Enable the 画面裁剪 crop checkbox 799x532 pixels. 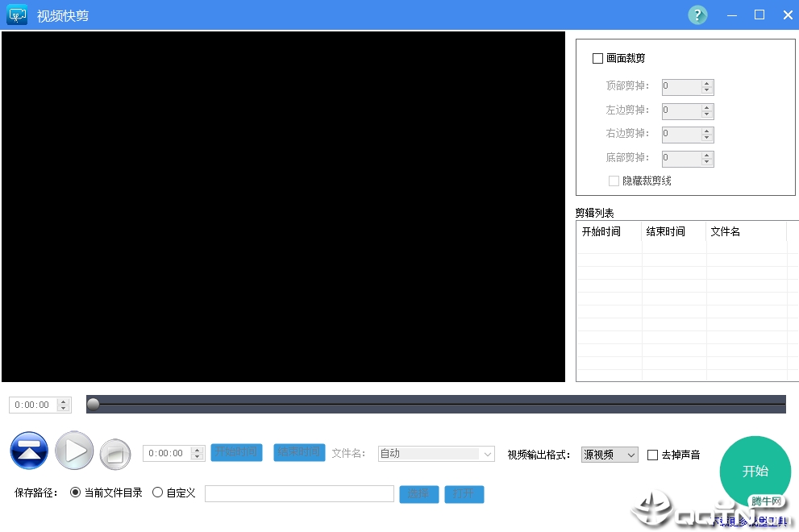597,58
